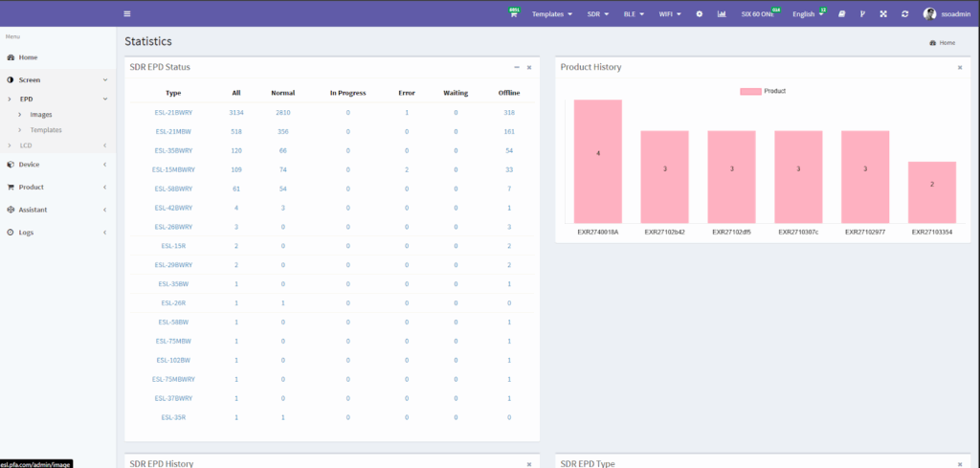Open the Templates dropdown in top bar
This screenshot has height=468, width=980.
pos(552,14)
